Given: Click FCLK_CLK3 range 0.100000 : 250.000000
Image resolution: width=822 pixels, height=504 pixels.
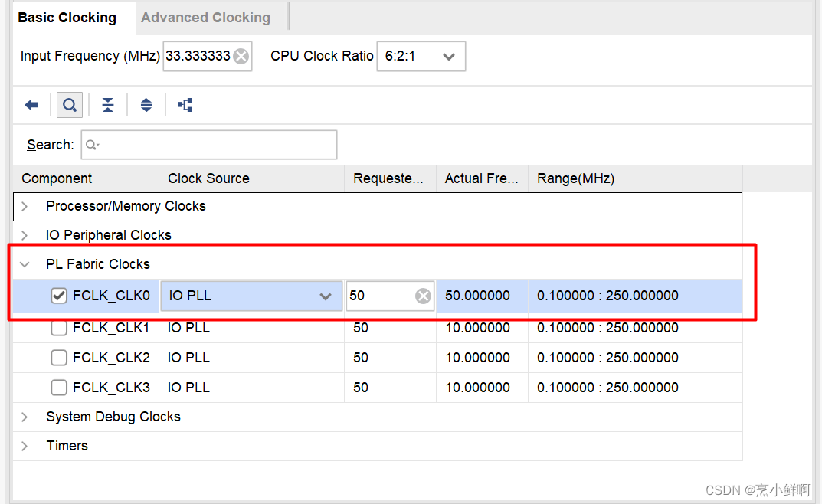Looking at the screenshot, I should [x=607, y=388].
